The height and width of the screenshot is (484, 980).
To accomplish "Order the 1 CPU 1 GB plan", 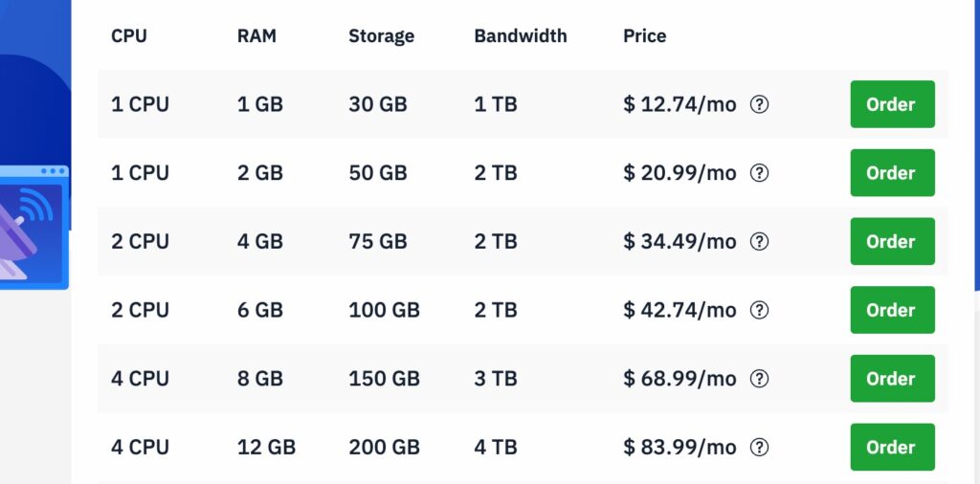I will 891,104.
